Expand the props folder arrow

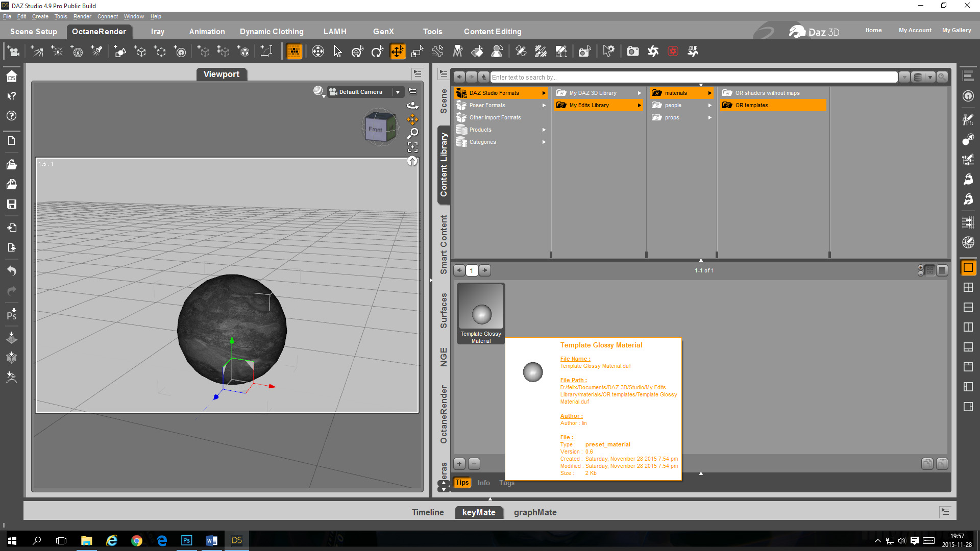tap(709, 117)
